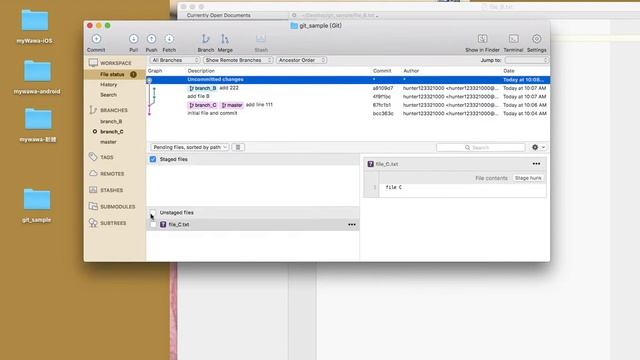
Task: Open Show Remote Branches dropdown
Action: point(238,60)
